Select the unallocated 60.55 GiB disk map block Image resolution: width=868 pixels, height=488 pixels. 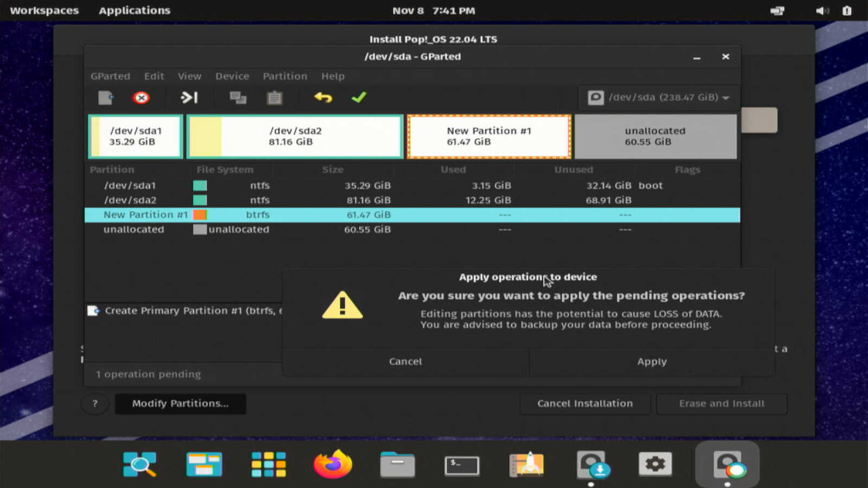click(655, 137)
